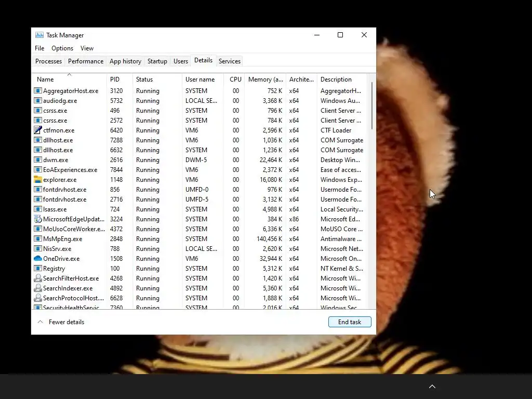
Task: Click the ctfmon.exe pen icon
Action: point(37,130)
